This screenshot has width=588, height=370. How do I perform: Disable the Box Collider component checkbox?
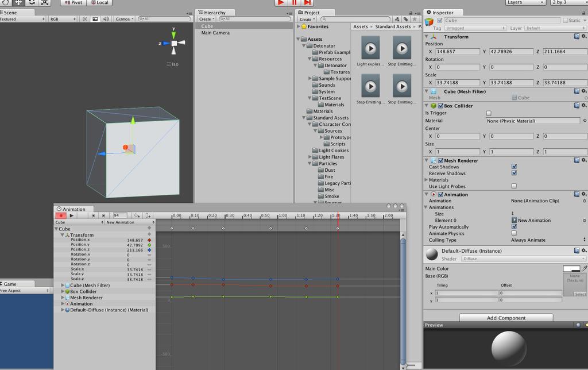440,106
